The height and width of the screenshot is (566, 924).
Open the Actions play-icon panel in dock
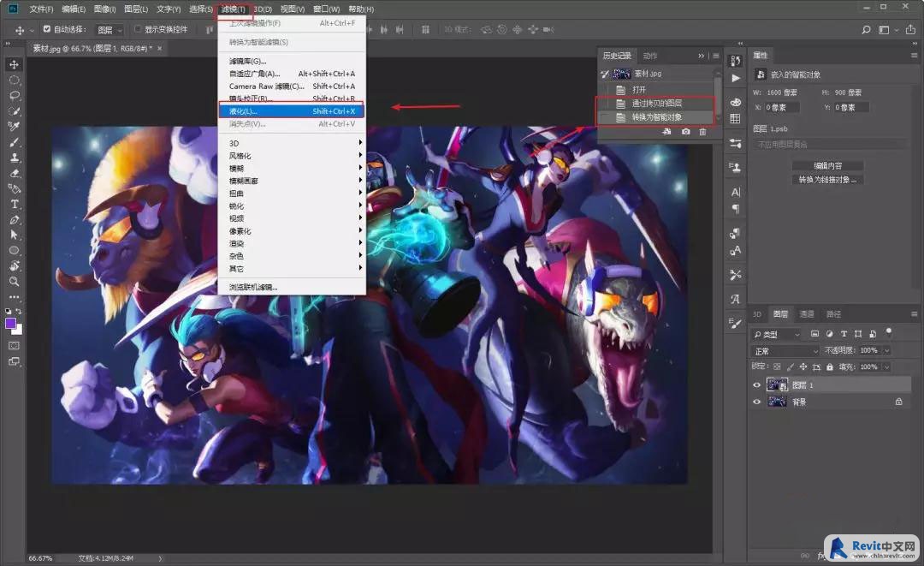pyautogui.click(x=736, y=78)
